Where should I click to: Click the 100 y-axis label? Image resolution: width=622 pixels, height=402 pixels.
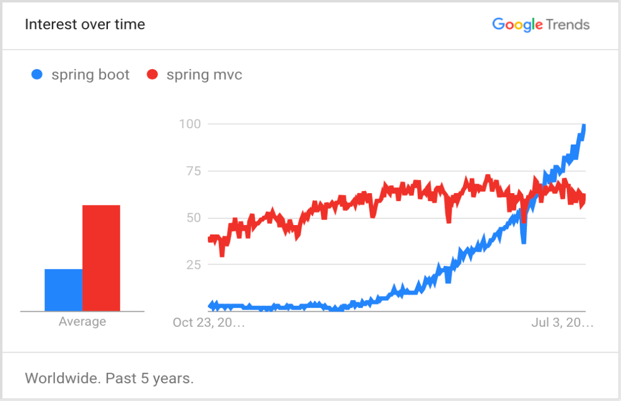click(x=191, y=124)
